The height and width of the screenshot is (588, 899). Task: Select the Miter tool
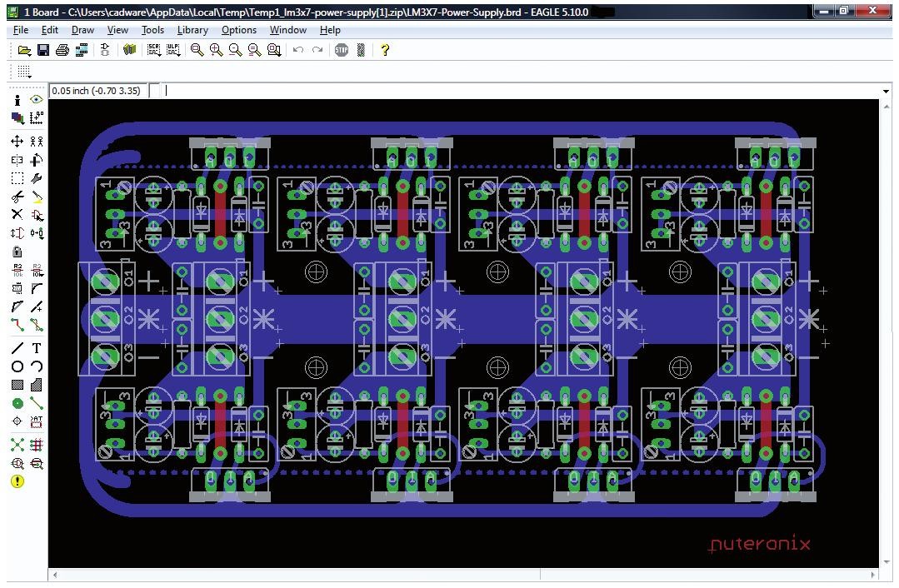[x=36, y=288]
